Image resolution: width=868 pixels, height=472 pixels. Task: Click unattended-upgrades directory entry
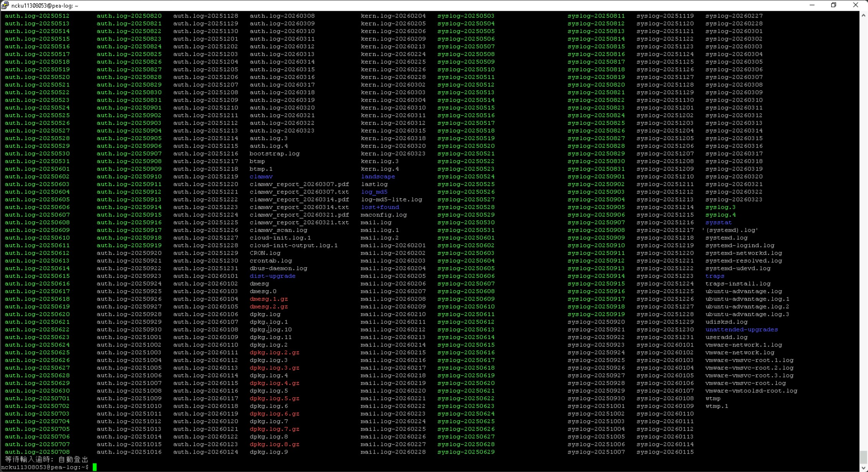point(742,329)
